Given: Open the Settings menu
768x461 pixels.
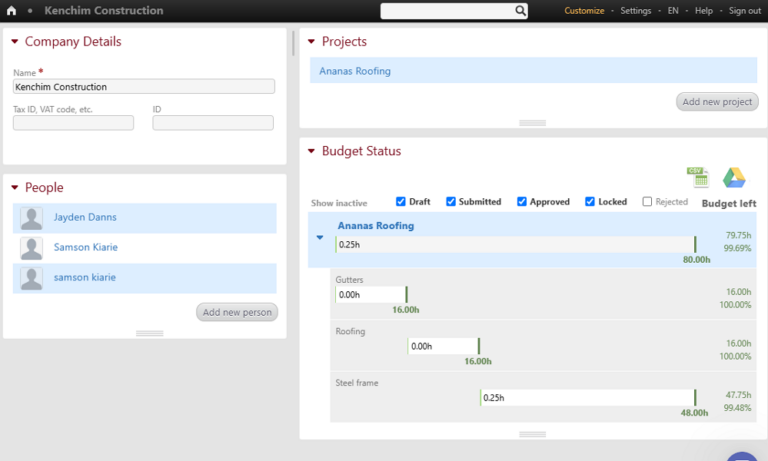Looking at the screenshot, I should (635, 11).
